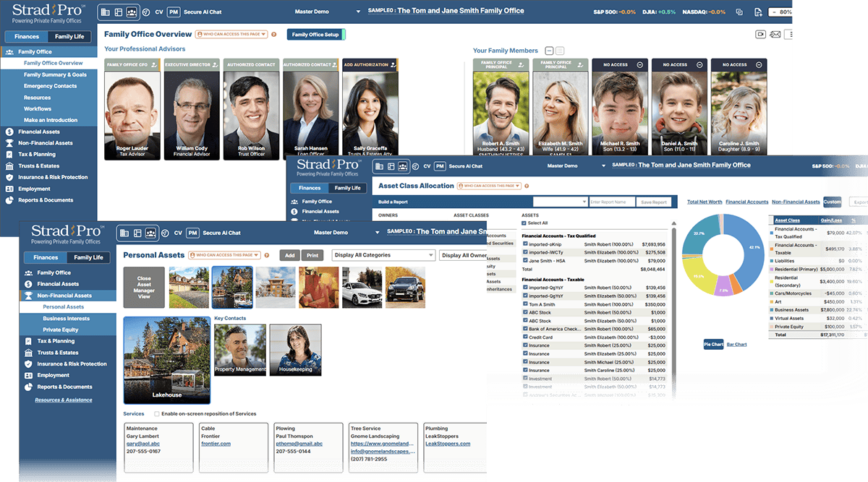Open the envelope mail icon on the overview page
The height and width of the screenshot is (482, 868).
pos(775,34)
